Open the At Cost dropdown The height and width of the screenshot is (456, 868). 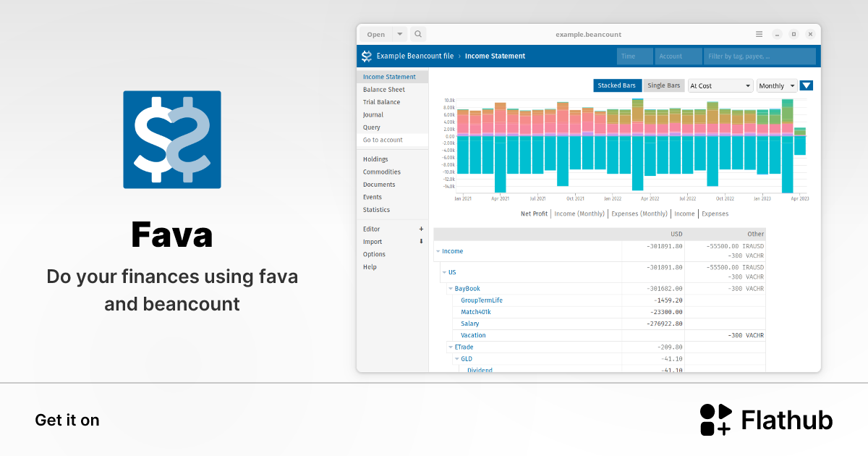[x=720, y=85]
